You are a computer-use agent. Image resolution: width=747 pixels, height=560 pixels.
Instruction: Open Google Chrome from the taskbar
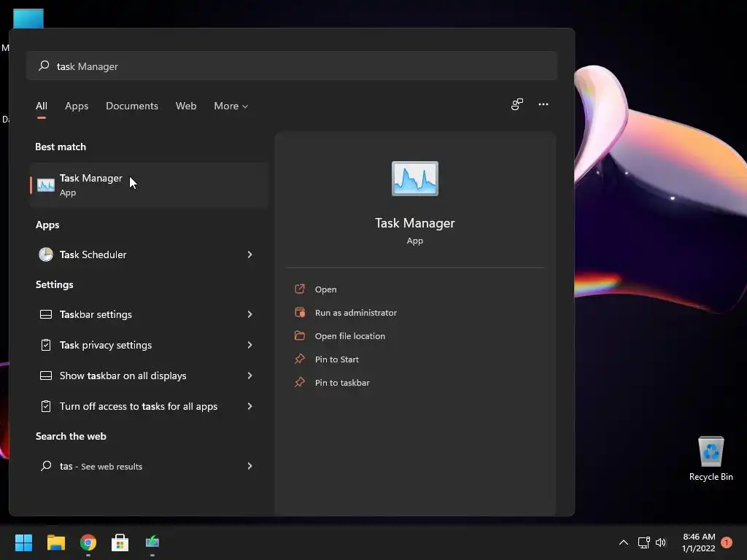pyautogui.click(x=88, y=542)
